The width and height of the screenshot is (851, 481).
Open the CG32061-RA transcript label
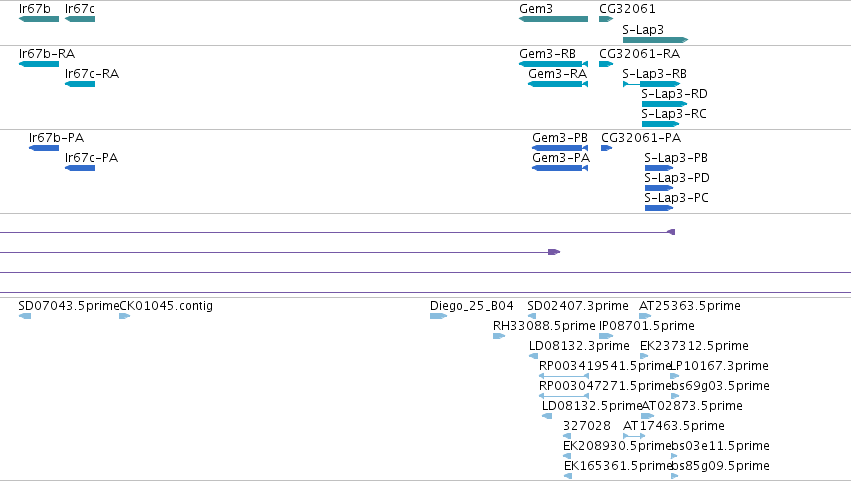tap(639, 54)
